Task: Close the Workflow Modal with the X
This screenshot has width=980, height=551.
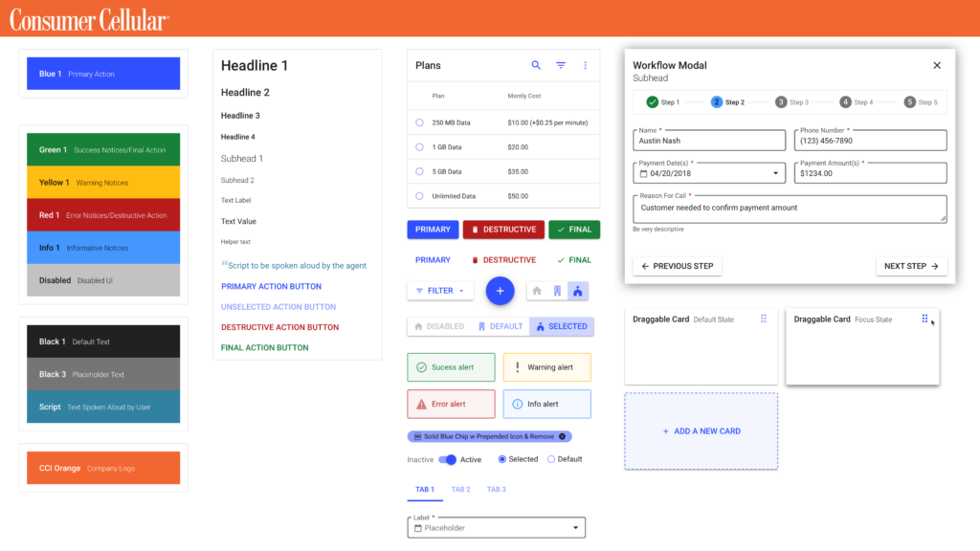Action: coord(937,65)
